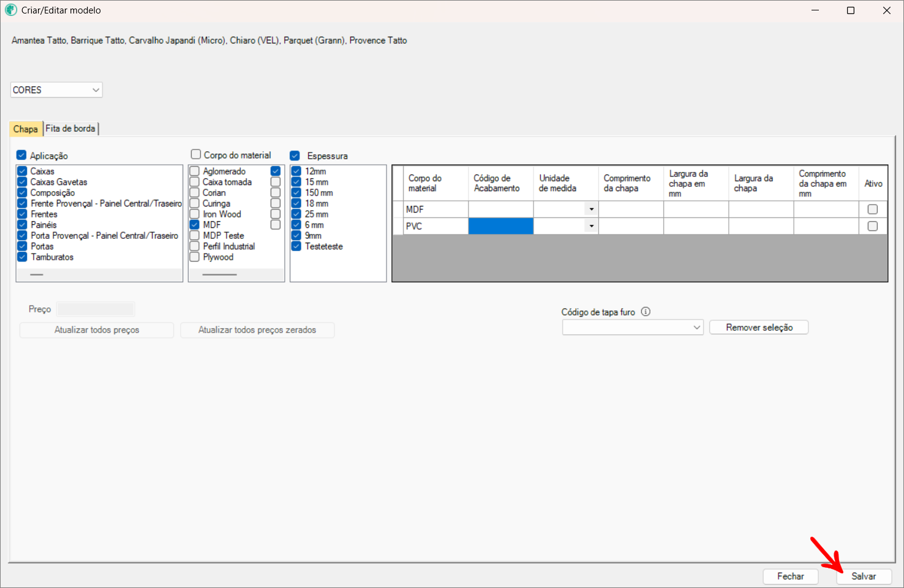
Task: Enable the Aglomerado material checkbox
Action: pos(195,171)
